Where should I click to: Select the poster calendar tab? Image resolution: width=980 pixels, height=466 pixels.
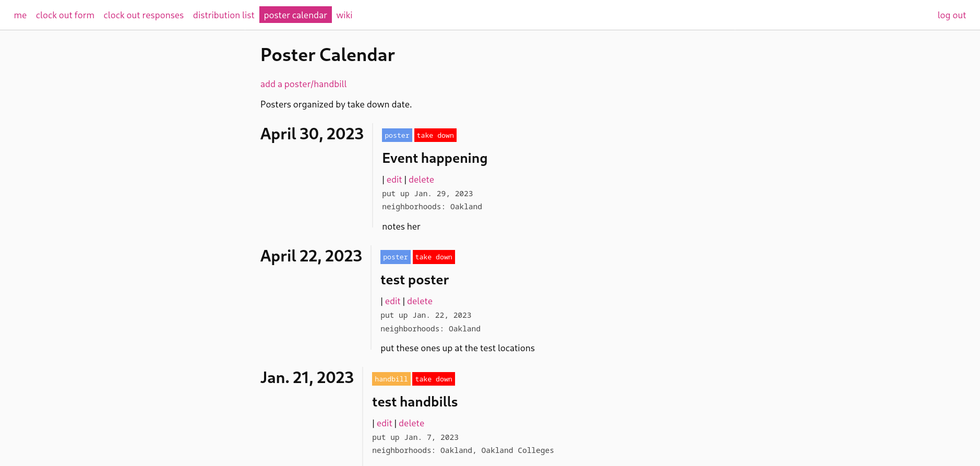(295, 15)
